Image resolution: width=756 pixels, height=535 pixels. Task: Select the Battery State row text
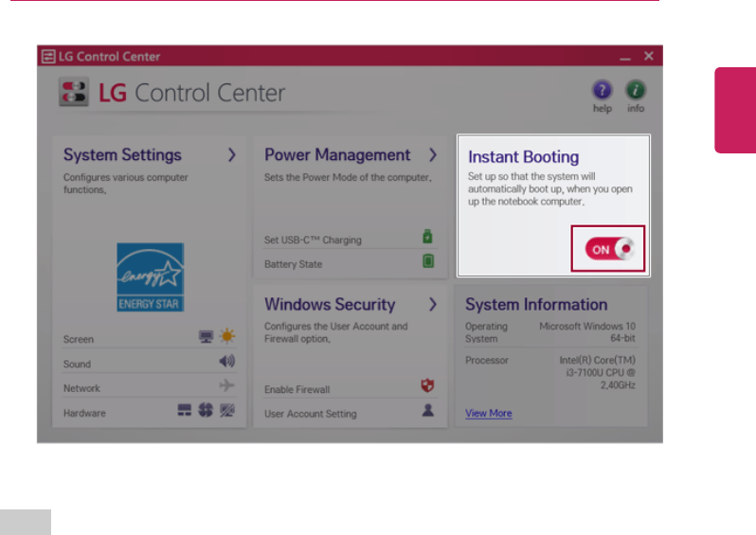pyautogui.click(x=293, y=264)
